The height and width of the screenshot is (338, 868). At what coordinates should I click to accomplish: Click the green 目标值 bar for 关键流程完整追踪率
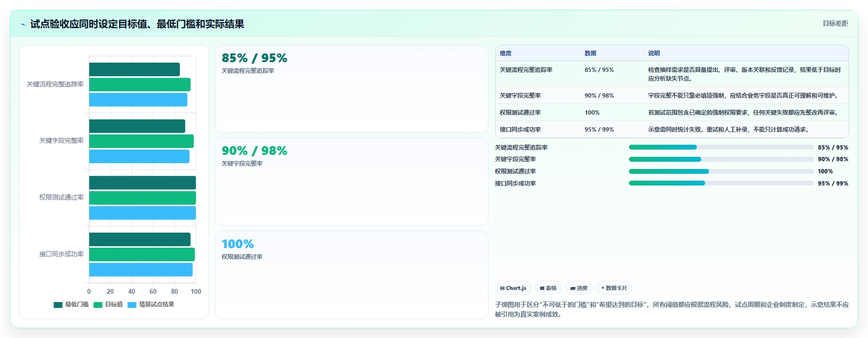pos(139,84)
